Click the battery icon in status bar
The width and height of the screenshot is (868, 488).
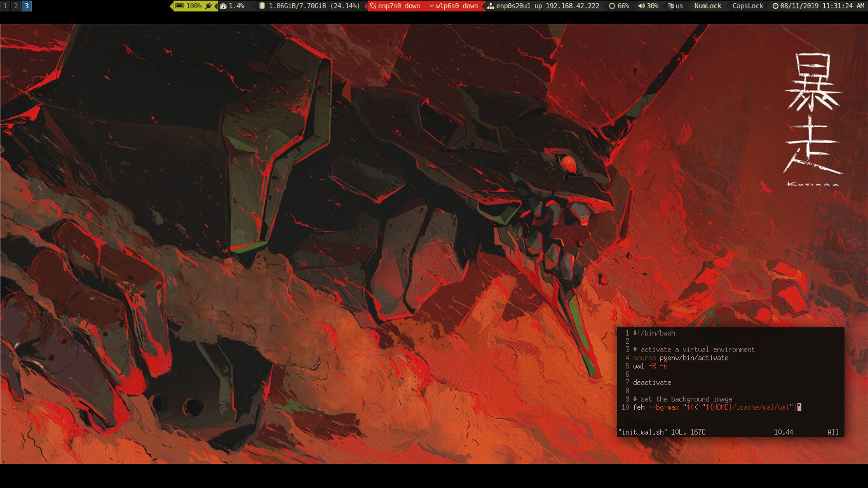(x=180, y=6)
